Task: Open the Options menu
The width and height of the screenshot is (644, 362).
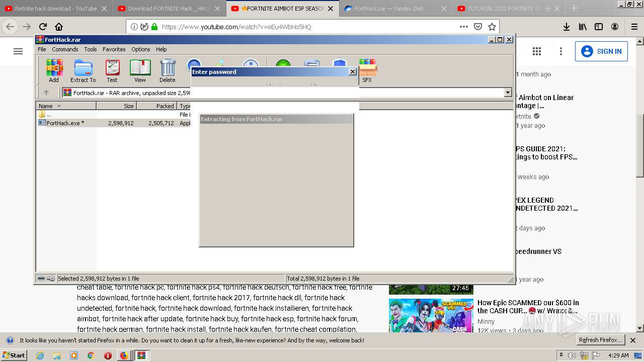Action: 141,49
